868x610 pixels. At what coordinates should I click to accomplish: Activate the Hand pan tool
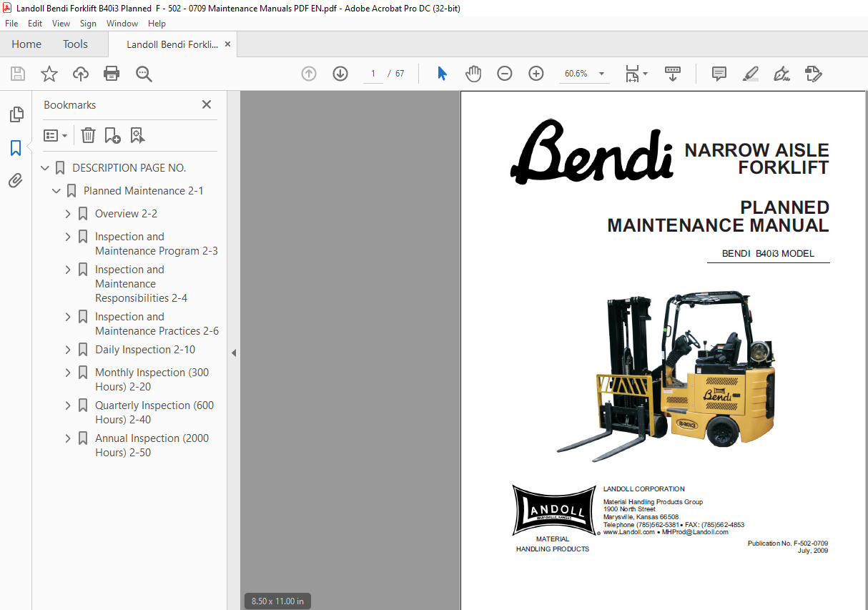coord(473,74)
